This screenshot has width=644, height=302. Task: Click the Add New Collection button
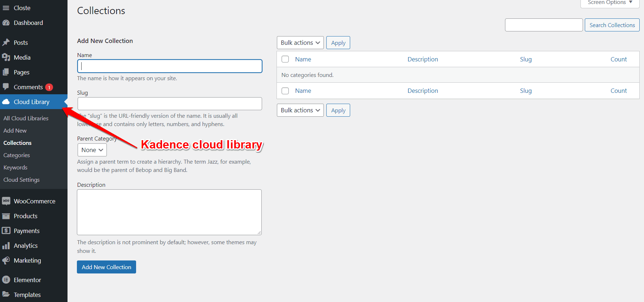(106, 267)
